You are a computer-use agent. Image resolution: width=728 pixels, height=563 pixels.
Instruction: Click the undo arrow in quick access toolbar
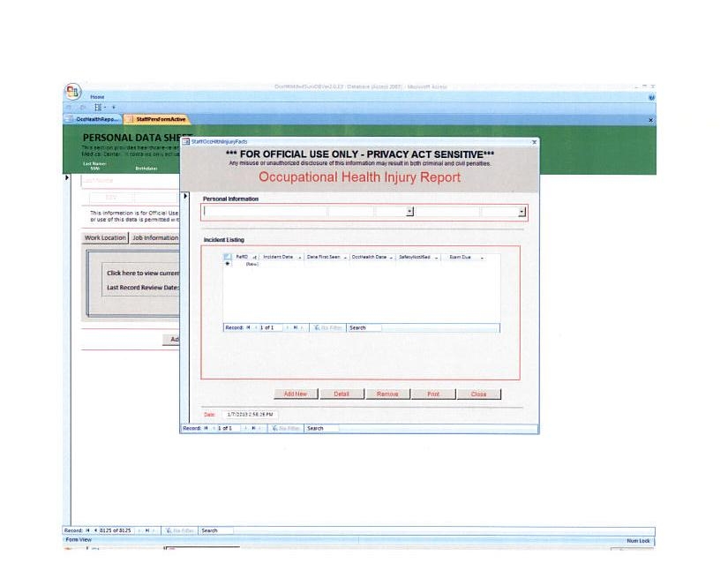pos(69,107)
